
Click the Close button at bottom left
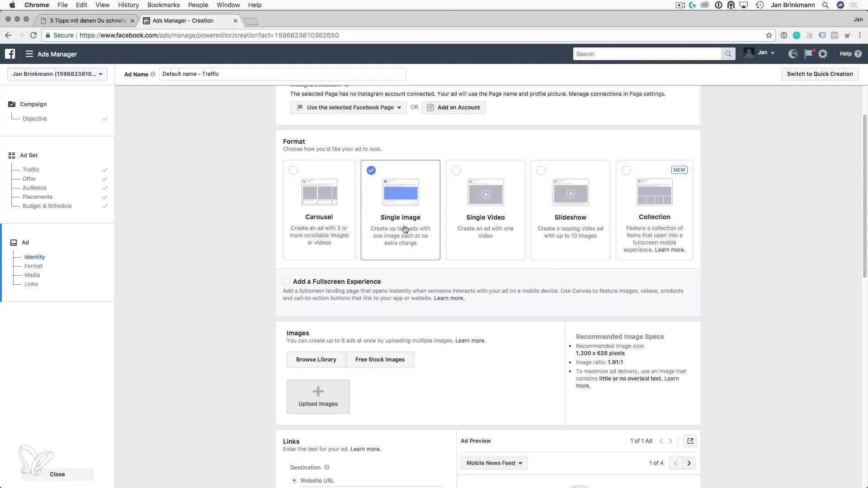57,474
